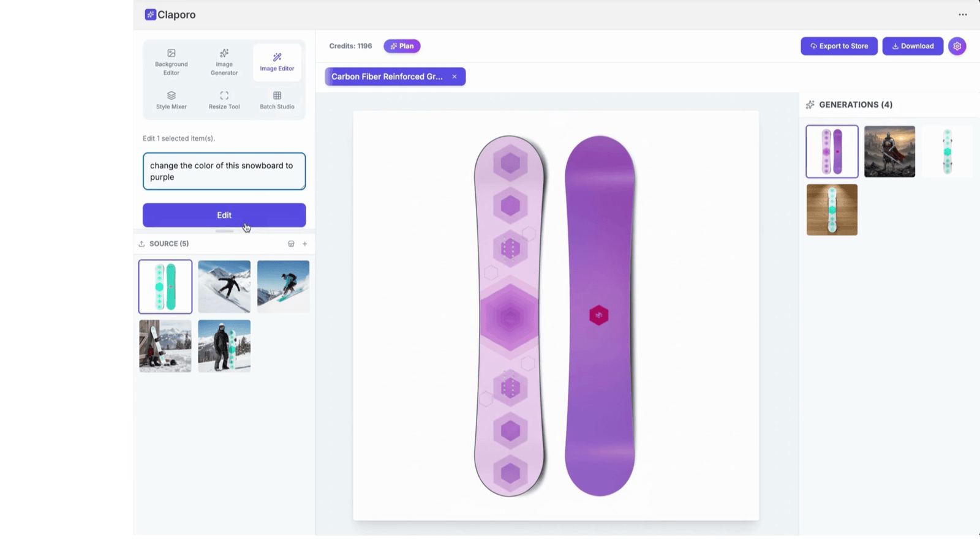The width and height of the screenshot is (980, 551).
Task: Click the Edit button
Action: coord(224,215)
